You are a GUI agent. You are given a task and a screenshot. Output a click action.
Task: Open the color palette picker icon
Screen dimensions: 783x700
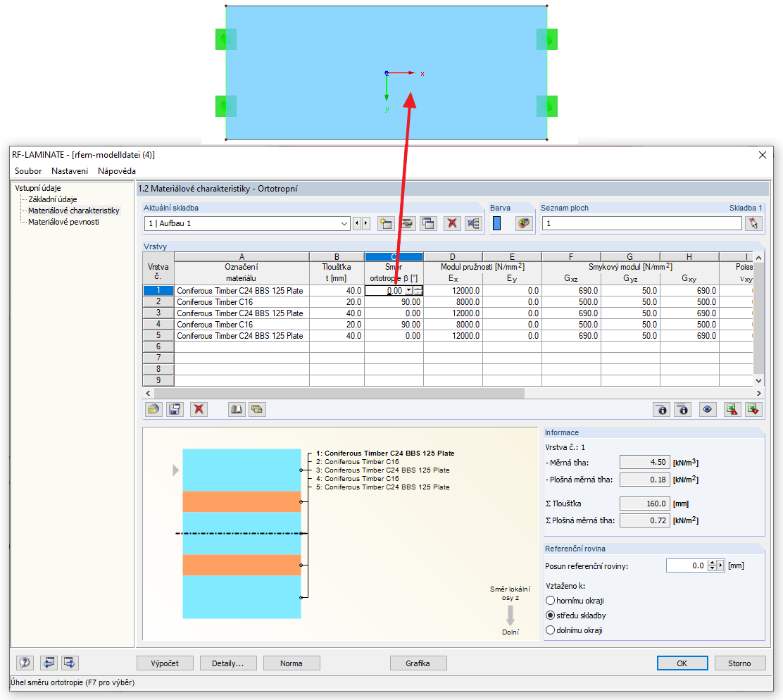[x=523, y=223]
